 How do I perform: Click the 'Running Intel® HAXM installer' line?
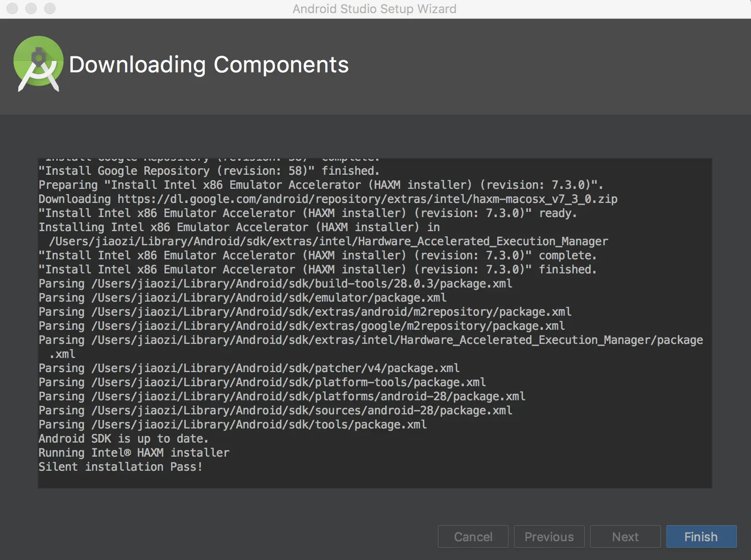[x=134, y=452]
